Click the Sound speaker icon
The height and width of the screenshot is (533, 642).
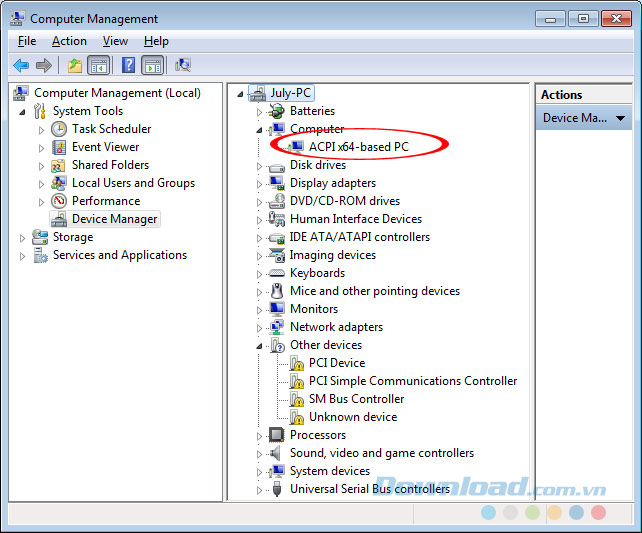(x=276, y=453)
